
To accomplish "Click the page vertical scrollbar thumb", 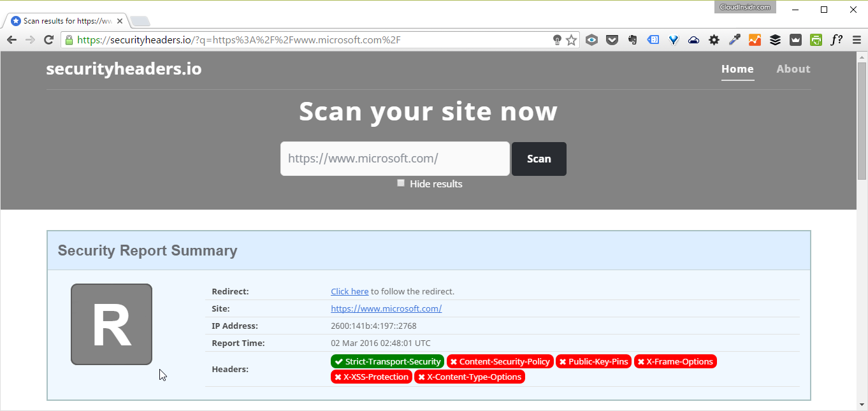I will point(862,120).
